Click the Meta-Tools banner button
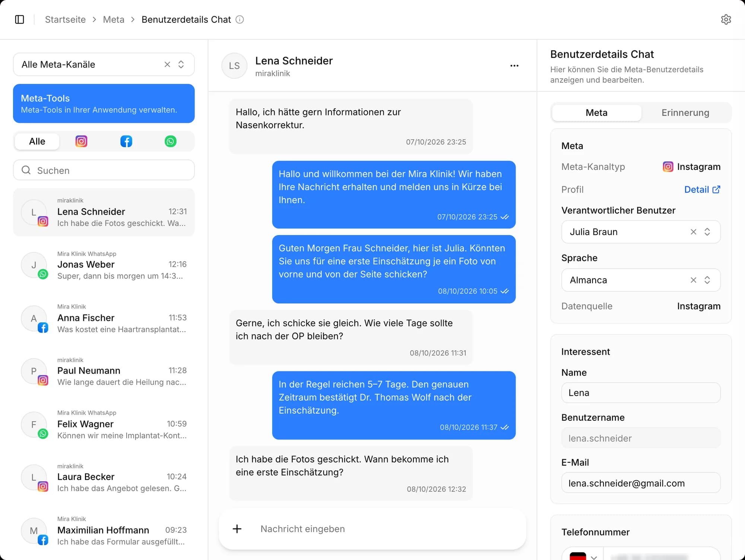This screenshot has height=560, width=745. pyautogui.click(x=104, y=103)
